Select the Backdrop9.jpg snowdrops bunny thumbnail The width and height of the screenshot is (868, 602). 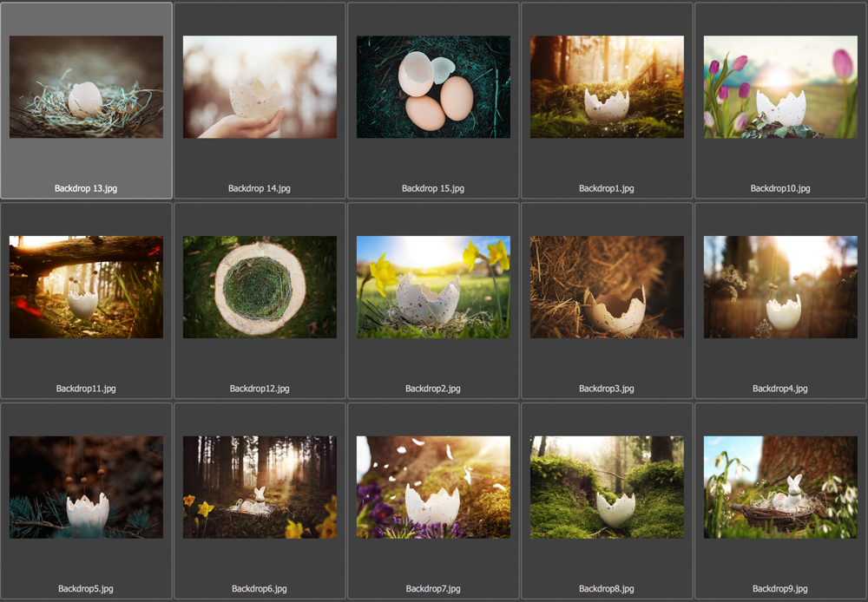780,487
